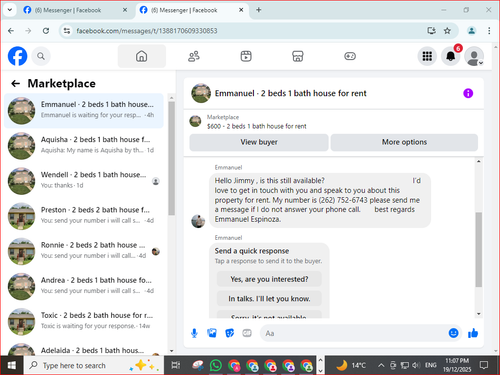Send 'In talks. I'll let you know.' response
Viewport: 500px width, 375px height.
pyautogui.click(x=269, y=298)
